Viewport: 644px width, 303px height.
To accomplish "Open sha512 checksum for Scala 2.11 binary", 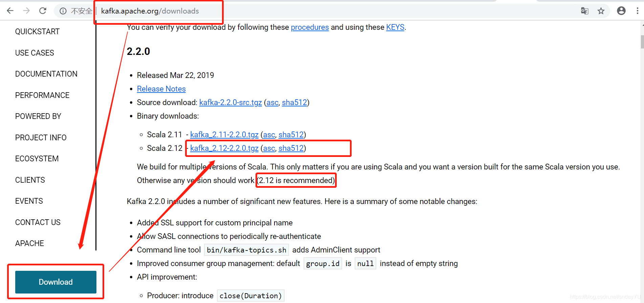I will point(291,135).
